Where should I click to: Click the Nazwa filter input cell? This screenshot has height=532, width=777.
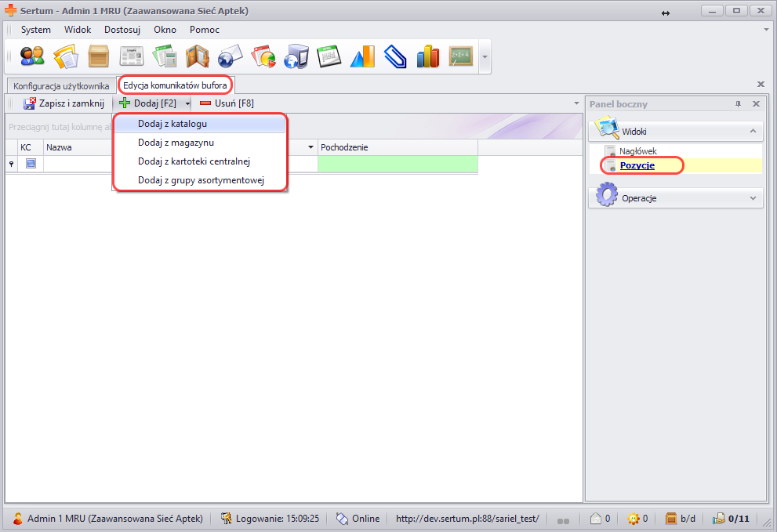78,164
